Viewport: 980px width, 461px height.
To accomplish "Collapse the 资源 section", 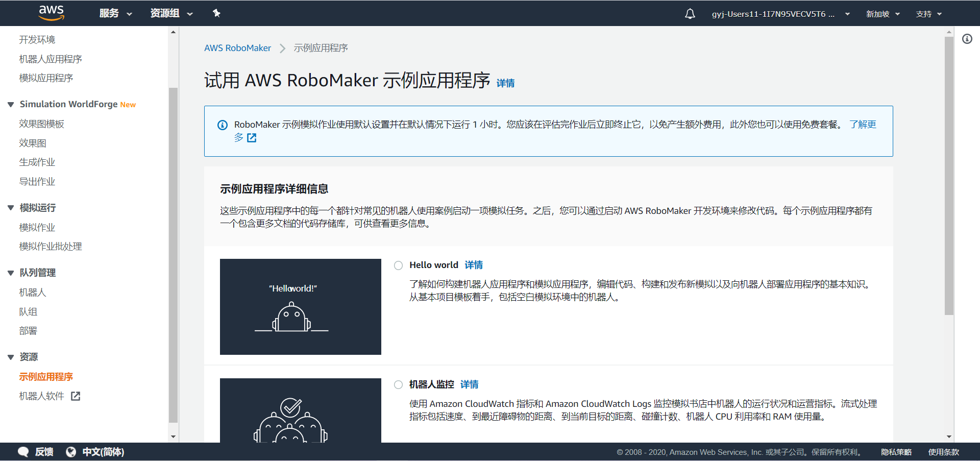I will pos(11,357).
